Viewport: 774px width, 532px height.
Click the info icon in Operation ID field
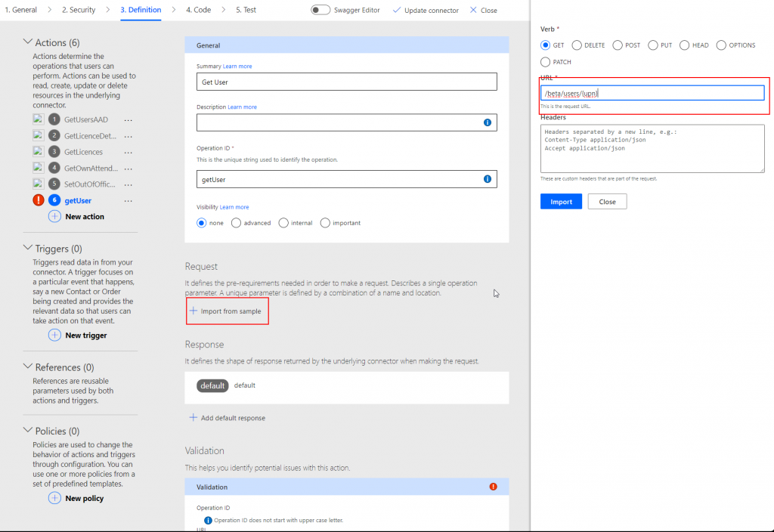click(488, 179)
